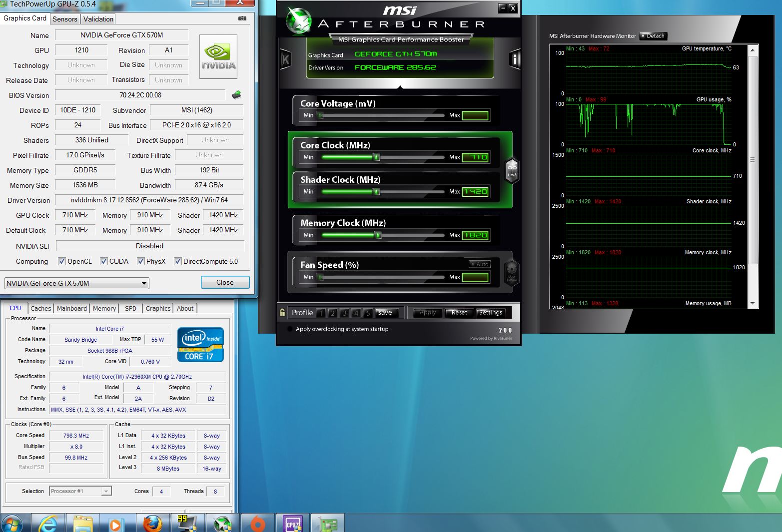Select Afterburner profile slot 2
The image size is (782, 532).
332,313
